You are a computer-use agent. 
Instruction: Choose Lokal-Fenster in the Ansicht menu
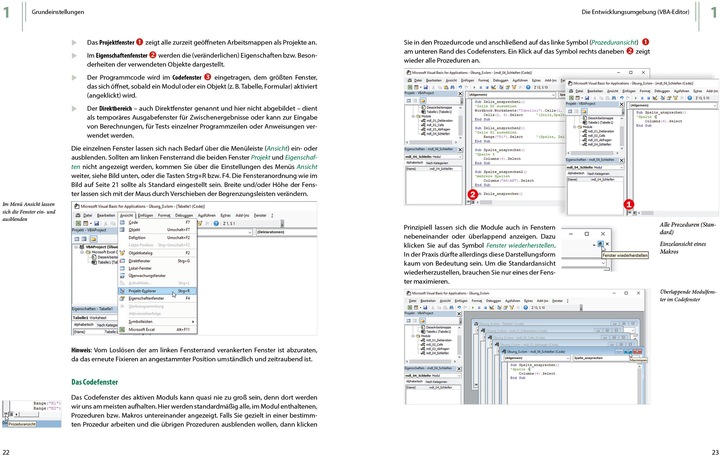(158, 268)
